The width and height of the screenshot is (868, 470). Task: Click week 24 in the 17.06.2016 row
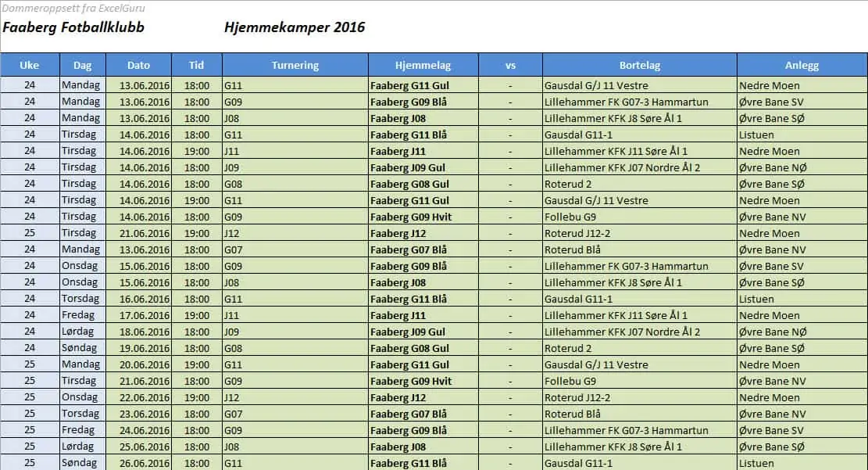pos(30,315)
